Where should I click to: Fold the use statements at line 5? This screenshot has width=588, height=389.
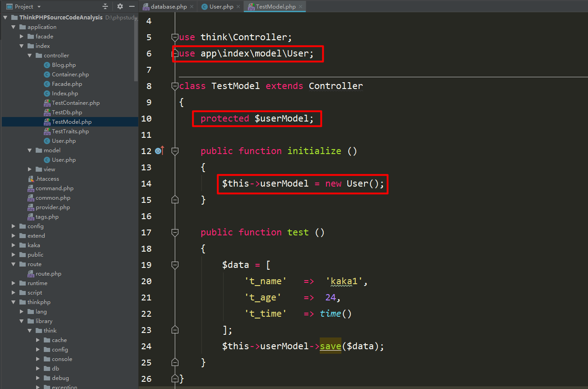point(175,37)
